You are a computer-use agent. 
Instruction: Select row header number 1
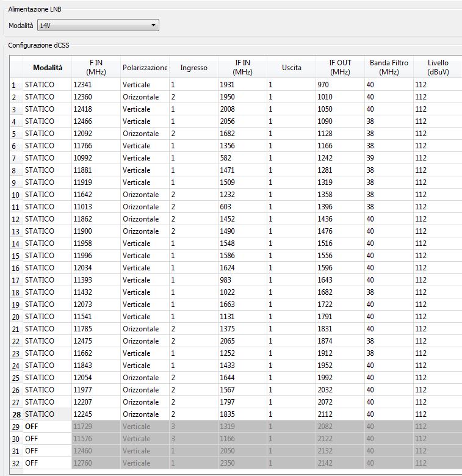point(16,85)
